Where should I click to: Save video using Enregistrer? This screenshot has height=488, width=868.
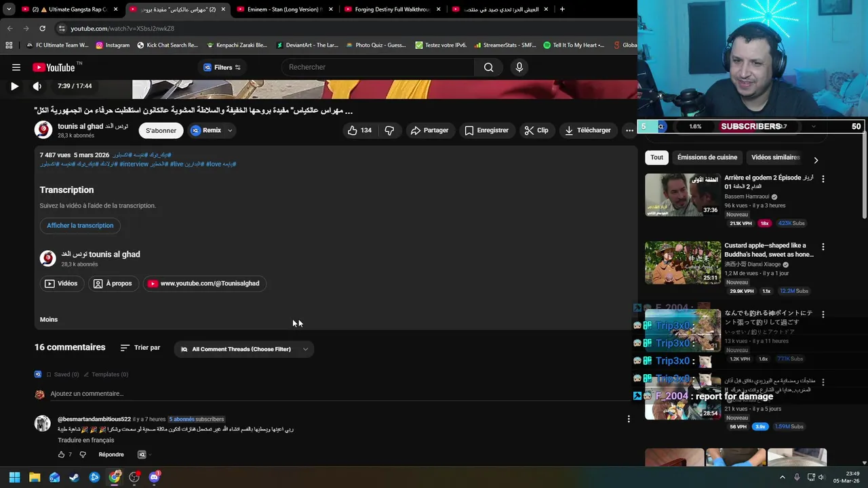tap(486, 130)
